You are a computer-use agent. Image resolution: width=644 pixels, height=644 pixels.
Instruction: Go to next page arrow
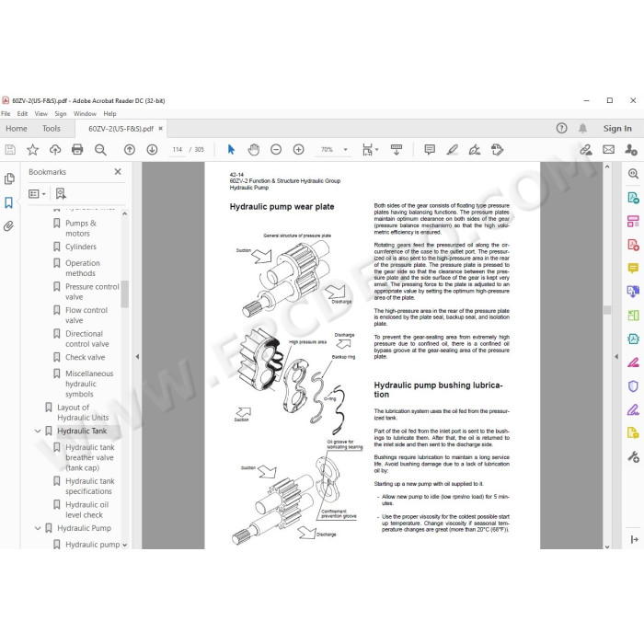point(153,150)
